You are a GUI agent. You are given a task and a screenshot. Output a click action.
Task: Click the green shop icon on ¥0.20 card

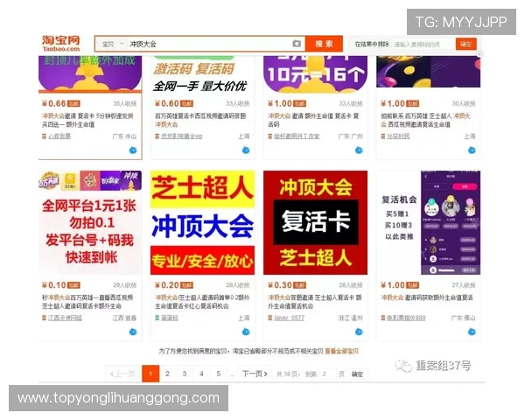pyautogui.click(x=157, y=318)
